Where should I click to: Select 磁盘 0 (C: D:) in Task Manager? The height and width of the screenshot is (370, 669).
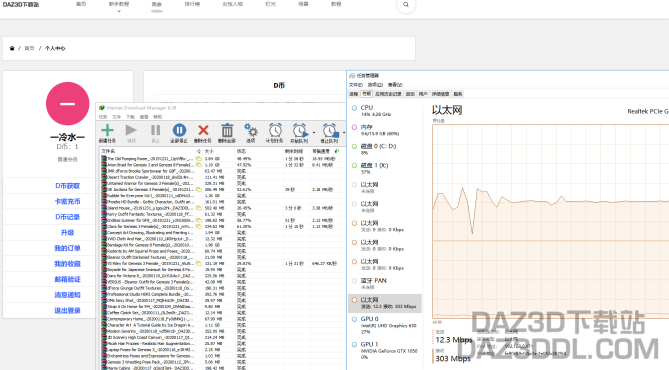pos(385,149)
